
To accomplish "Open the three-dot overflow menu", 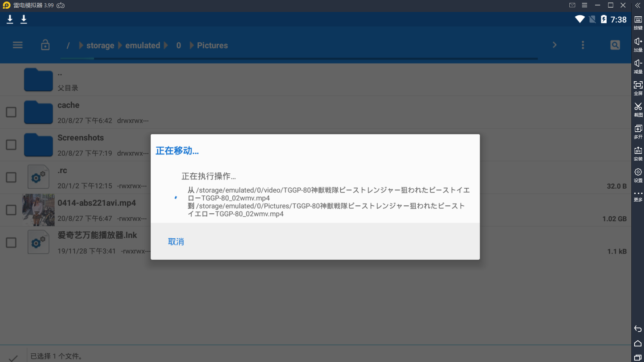I will [583, 45].
